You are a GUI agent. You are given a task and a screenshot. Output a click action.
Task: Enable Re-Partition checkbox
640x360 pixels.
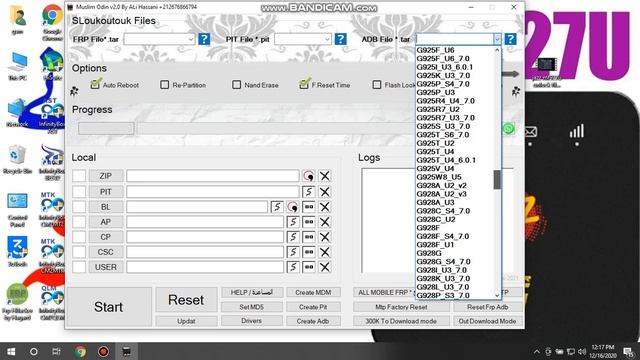click(164, 84)
